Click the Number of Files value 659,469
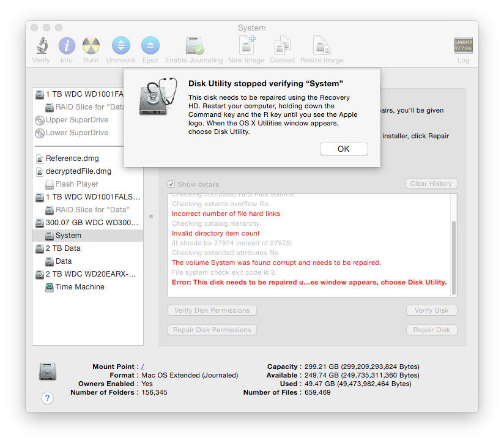 pyautogui.click(x=317, y=393)
